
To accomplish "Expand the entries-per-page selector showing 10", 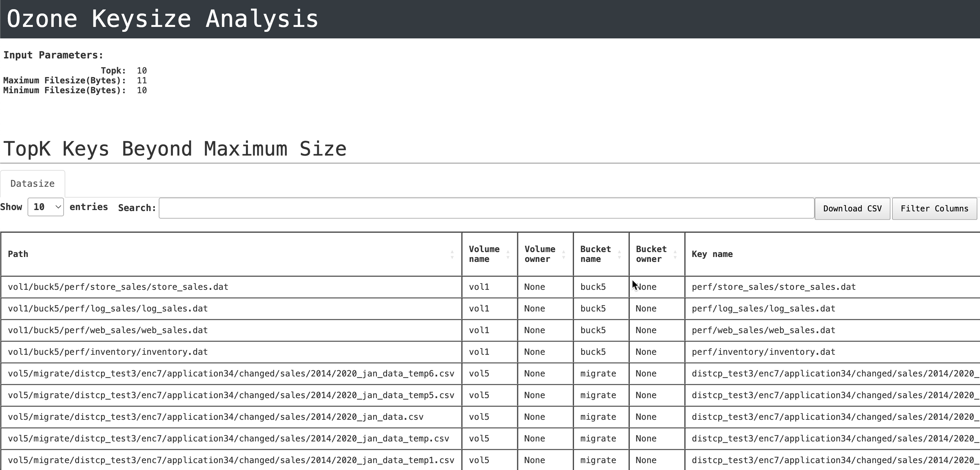I will [45, 207].
